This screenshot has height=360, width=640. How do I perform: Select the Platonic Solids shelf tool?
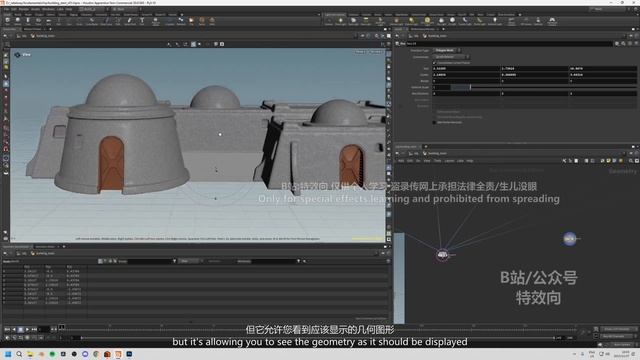[156, 21]
